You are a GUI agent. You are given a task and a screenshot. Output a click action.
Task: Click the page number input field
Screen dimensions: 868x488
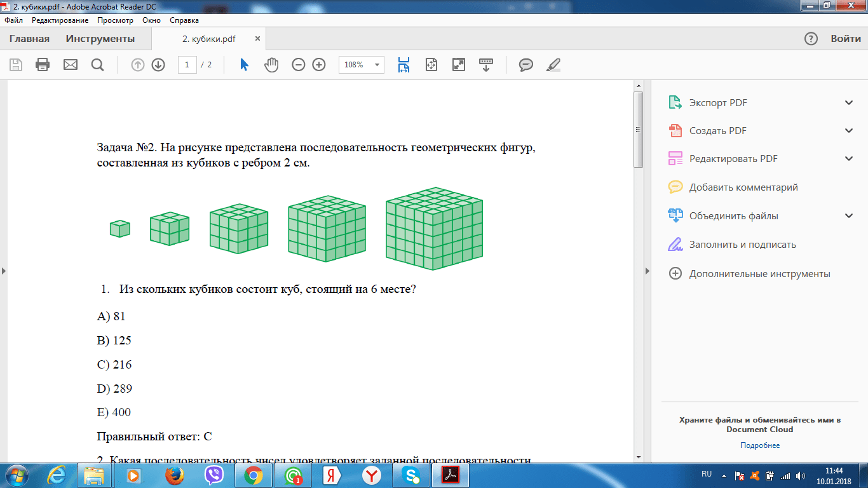[x=187, y=65]
